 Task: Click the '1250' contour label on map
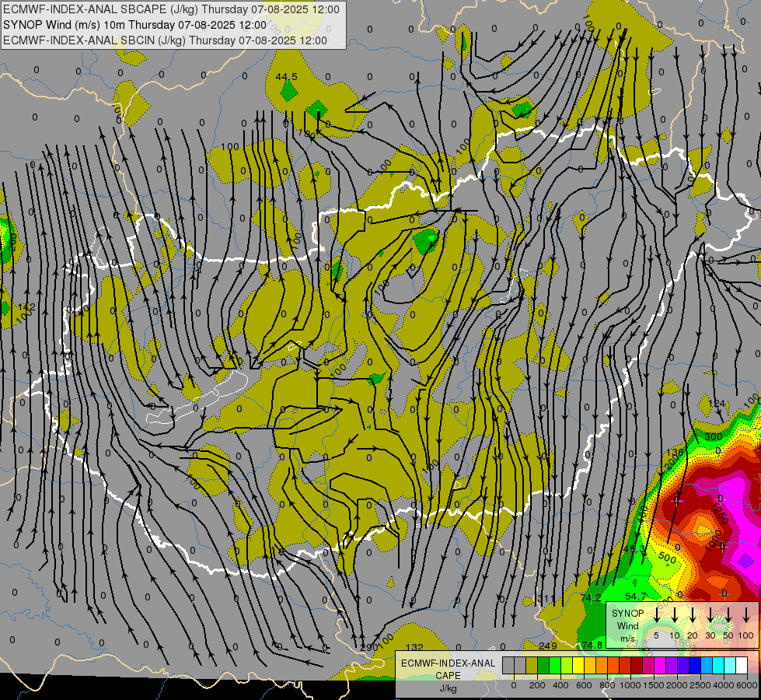click(721, 513)
